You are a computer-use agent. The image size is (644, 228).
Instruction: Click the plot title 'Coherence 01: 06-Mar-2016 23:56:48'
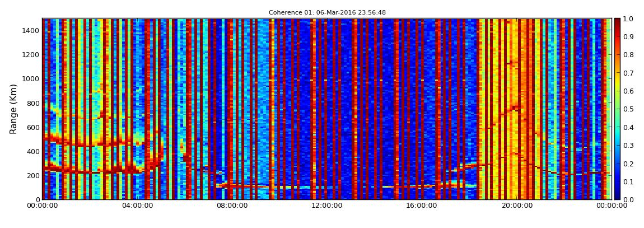(x=328, y=13)
